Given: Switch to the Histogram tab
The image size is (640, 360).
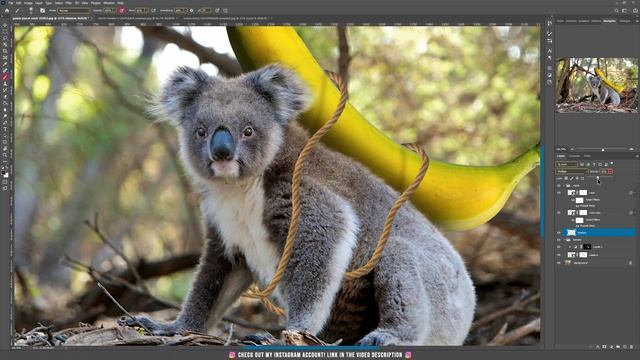Looking at the screenshot, I should click(625, 21).
